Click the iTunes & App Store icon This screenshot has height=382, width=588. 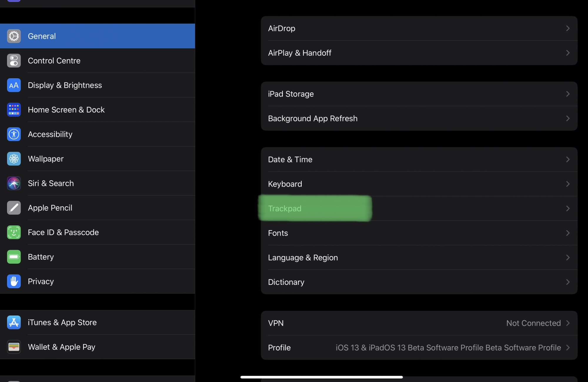coord(14,323)
